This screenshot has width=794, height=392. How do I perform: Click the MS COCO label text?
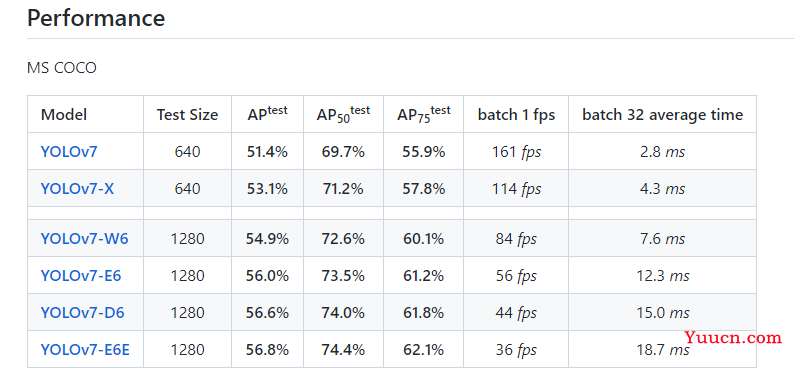[x=62, y=68]
